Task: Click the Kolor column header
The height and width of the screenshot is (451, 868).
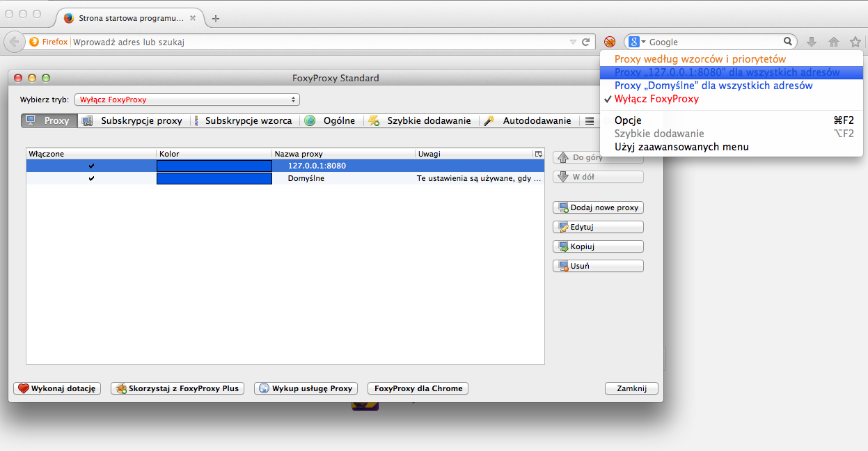Action: pyautogui.click(x=214, y=153)
